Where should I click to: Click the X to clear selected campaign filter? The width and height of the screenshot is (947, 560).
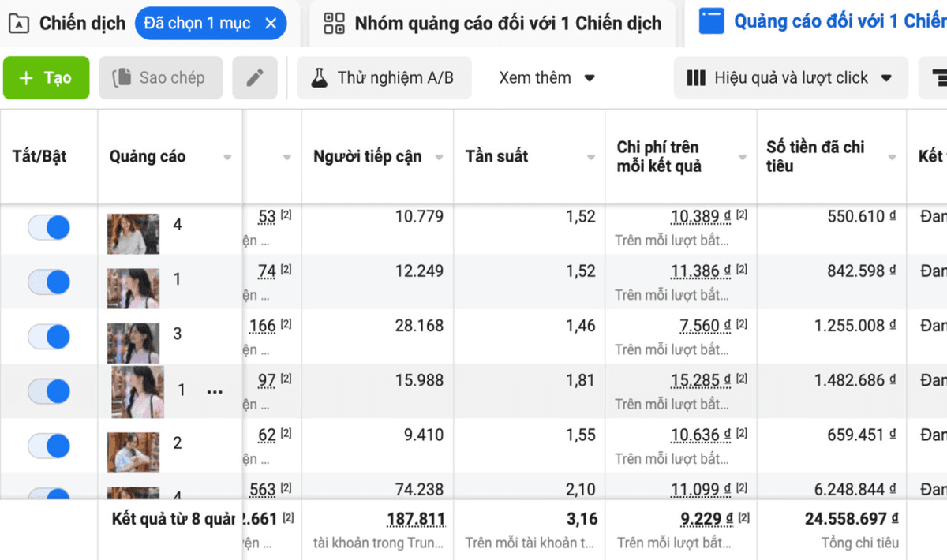click(x=271, y=24)
